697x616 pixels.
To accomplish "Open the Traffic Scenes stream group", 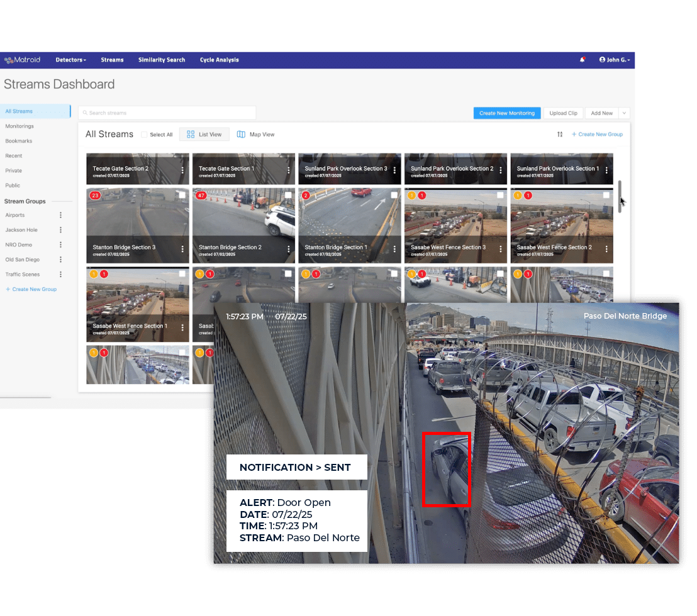I will 23,275.
